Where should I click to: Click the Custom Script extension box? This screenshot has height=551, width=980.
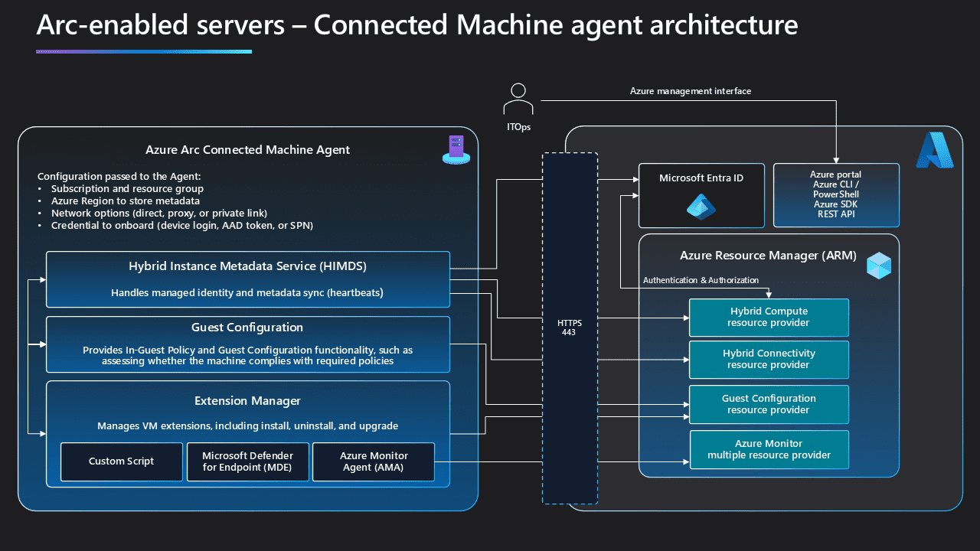point(121,461)
